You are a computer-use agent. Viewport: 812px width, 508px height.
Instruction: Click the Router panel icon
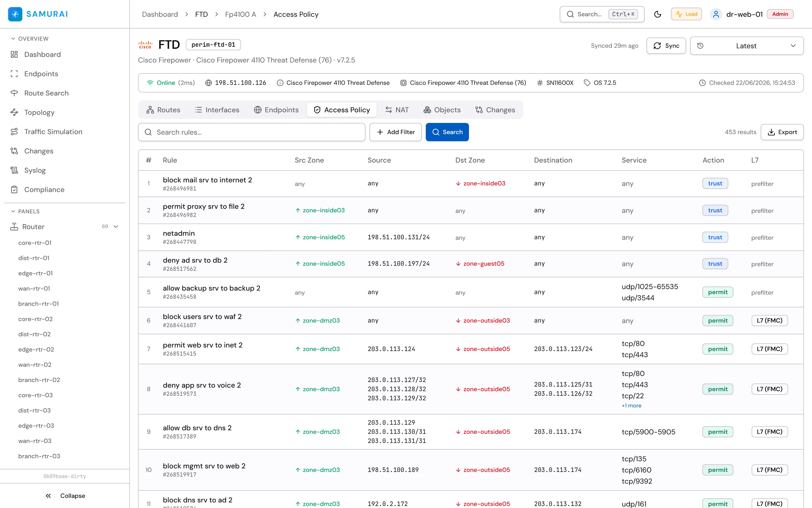click(14, 227)
